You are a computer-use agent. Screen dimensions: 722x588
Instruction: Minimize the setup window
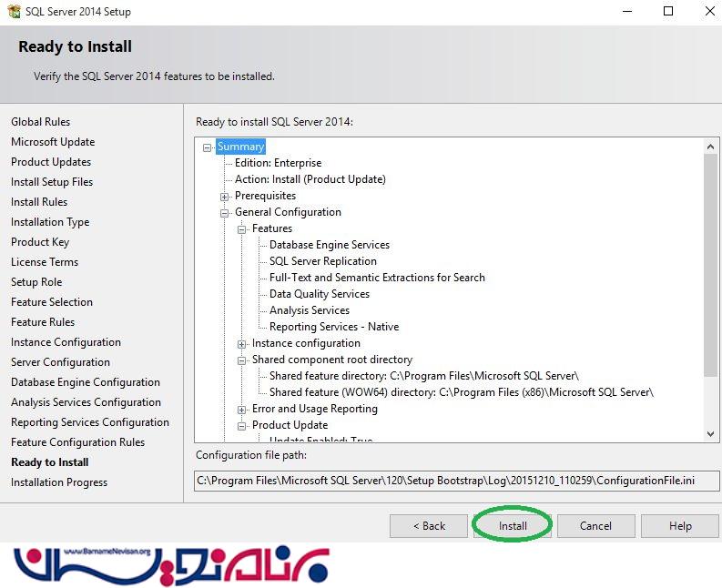[x=627, y=11]
